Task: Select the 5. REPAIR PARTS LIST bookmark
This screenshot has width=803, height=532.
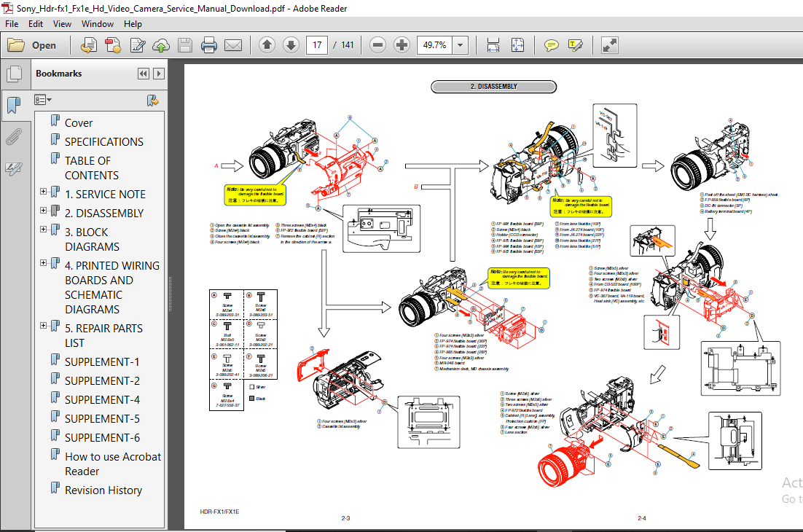Action: pos(103,335)
